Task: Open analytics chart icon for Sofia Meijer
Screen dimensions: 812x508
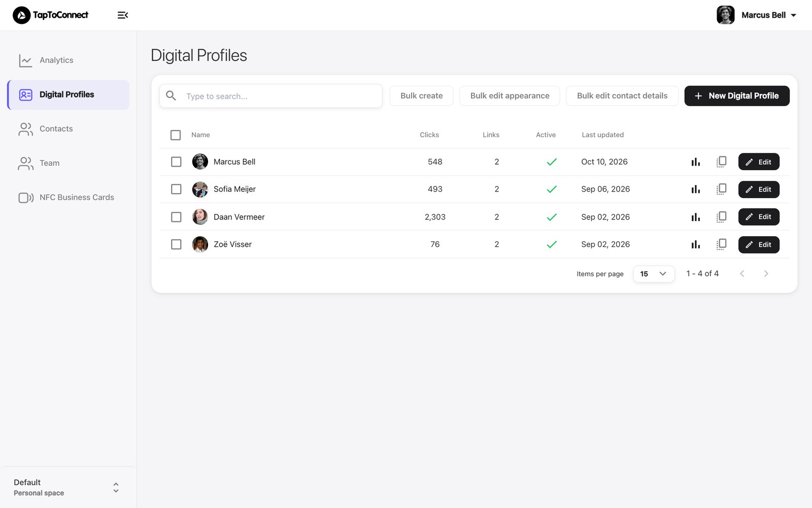Action: tap(695, 189)
